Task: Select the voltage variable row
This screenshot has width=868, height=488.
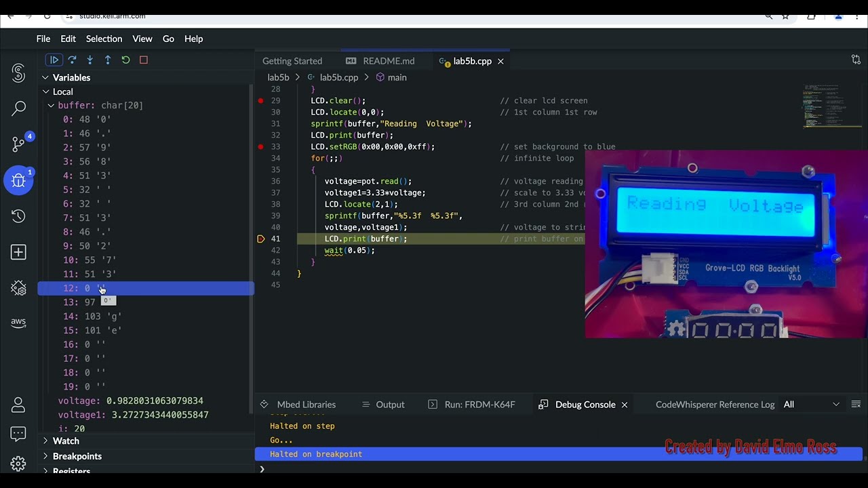Action: point(131,401)
